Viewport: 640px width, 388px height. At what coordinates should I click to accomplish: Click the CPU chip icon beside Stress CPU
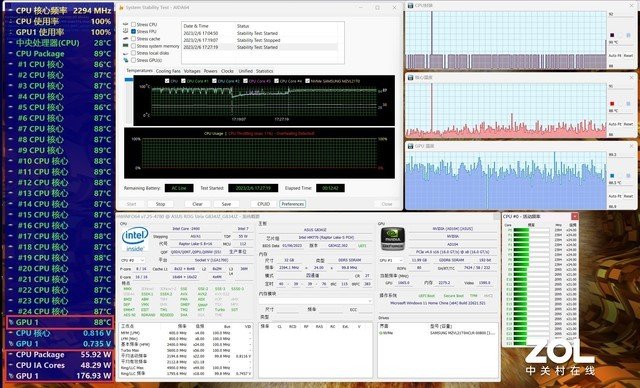[126, 24]
